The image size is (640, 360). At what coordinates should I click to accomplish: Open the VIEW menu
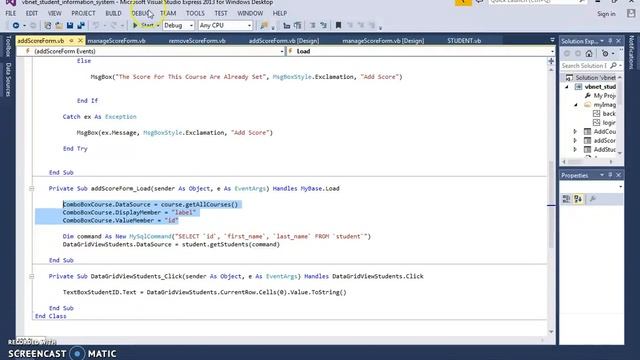55,13
